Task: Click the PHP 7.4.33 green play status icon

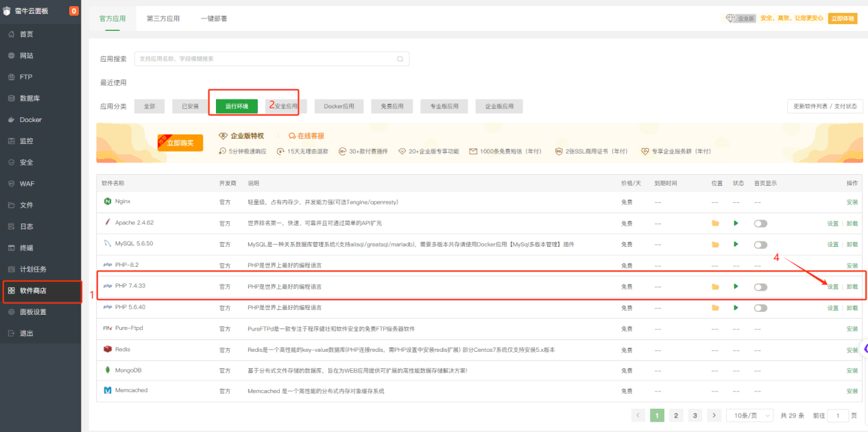Action: coord(736,287)
